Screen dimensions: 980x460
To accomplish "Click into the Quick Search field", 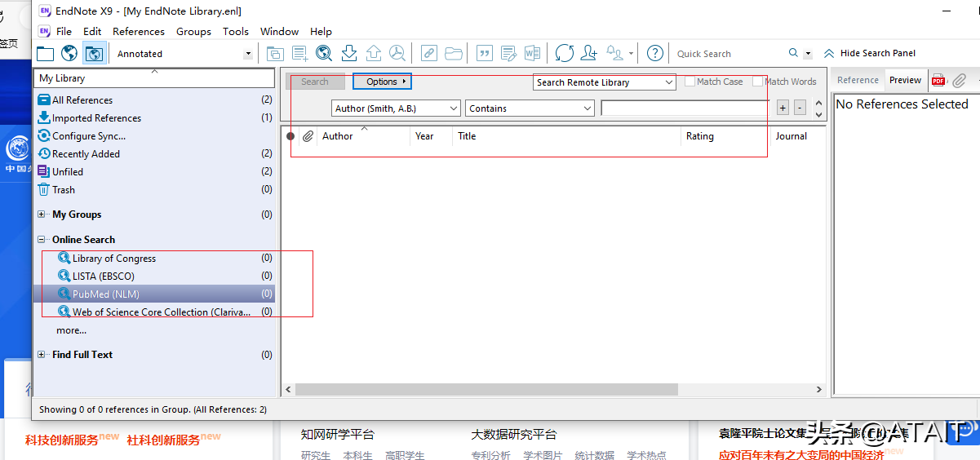I will point(729,54).
